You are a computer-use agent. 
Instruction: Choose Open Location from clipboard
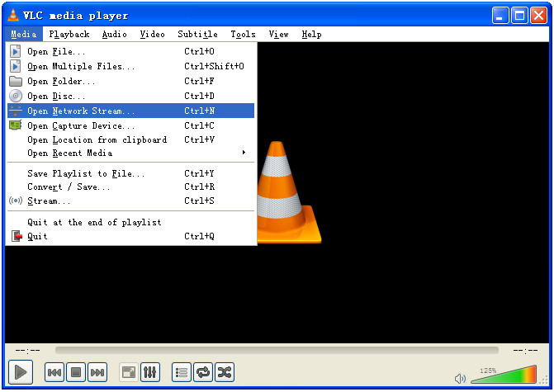[x=130, y=139]
